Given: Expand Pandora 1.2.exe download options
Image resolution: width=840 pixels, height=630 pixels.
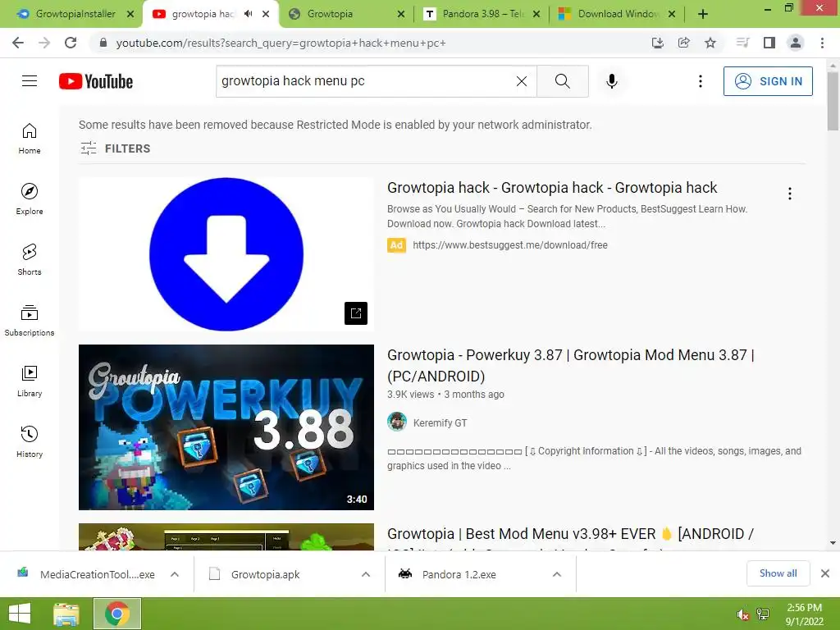Looking at the screenshot, I should click(557, 574).
